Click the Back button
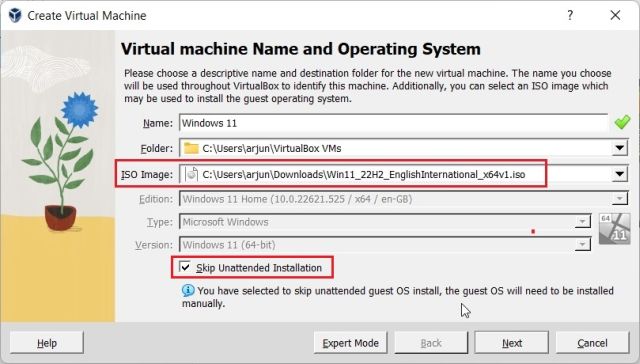This screenshot has height=364, width=640. (431, 343)
